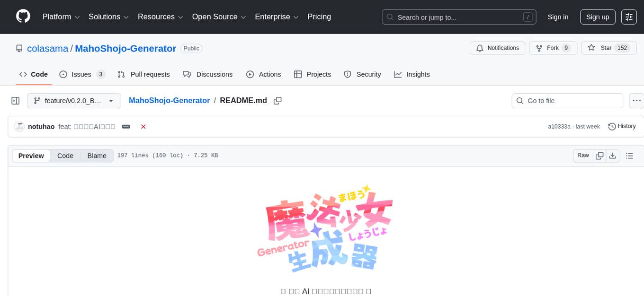Open the branch selector dropdown
644x296 pixels.
click(x=74, y=101)
